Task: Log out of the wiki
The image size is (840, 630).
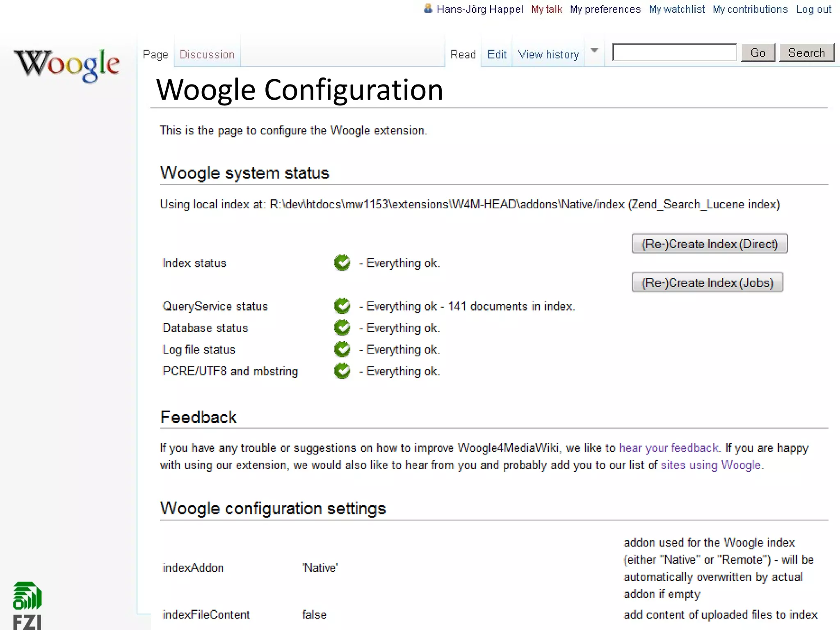Action: 814,9
